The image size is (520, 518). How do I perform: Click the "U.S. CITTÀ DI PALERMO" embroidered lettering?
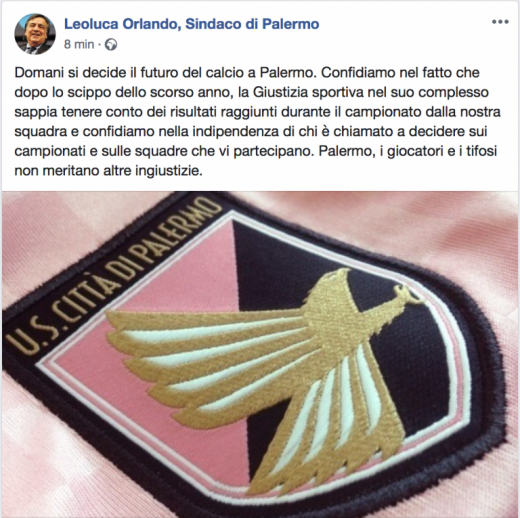point(112,277)
